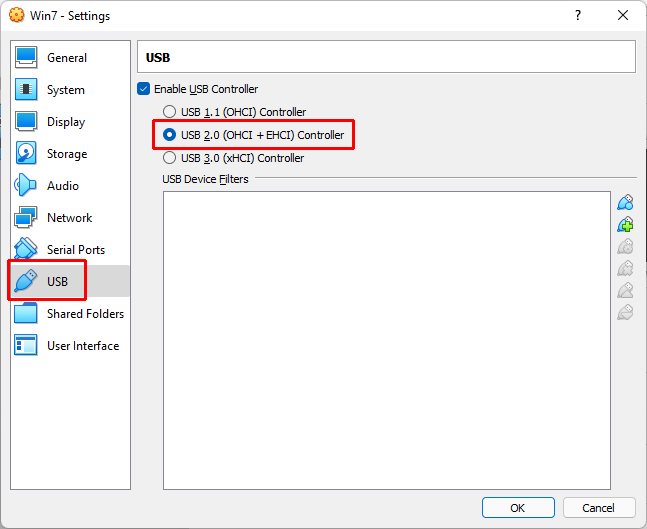Viewport: 647px width, 529px height.
Task: Open the General settings category icon
Action: click(26, 58)
